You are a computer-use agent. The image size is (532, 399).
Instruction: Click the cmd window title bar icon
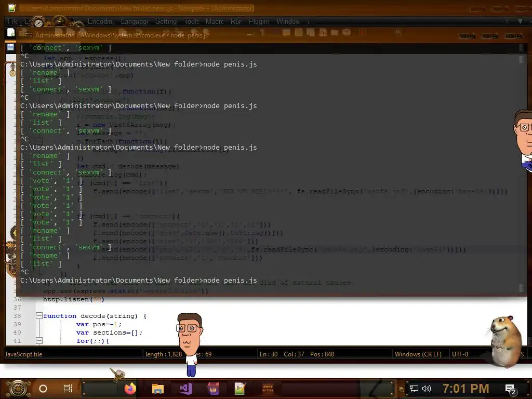pyautogui.click(x=29, y=35)
